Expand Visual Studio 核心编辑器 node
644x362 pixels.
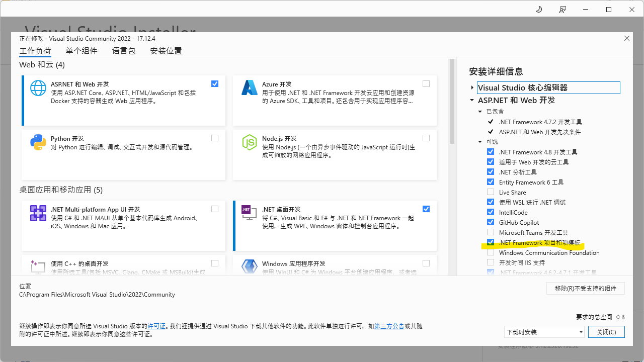pyautogui.click(x=472, y=87)
